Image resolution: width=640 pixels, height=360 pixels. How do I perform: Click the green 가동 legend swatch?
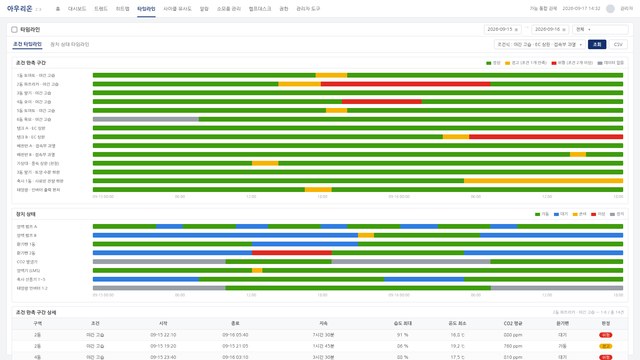pyautogui.click(x=538, y=214)
